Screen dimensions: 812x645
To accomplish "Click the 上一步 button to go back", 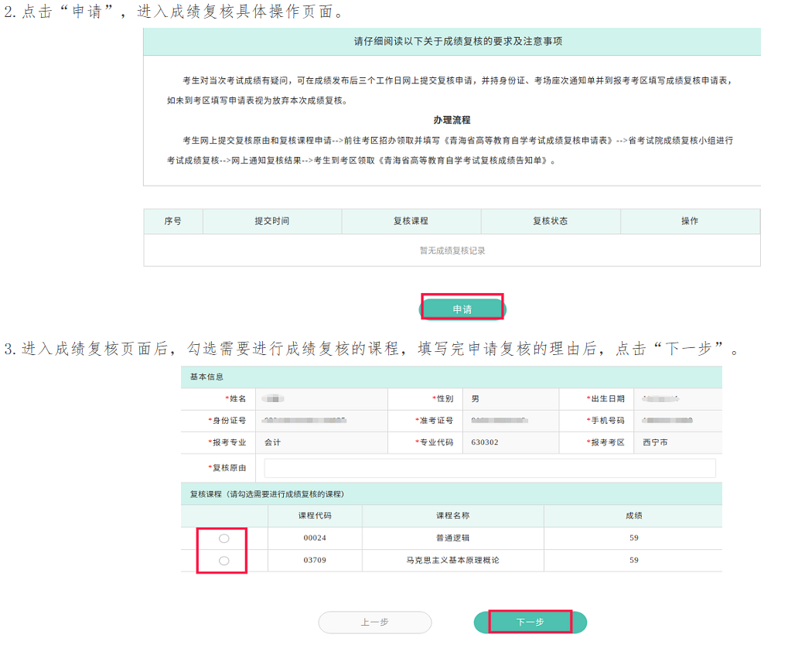I will (374, 622).
